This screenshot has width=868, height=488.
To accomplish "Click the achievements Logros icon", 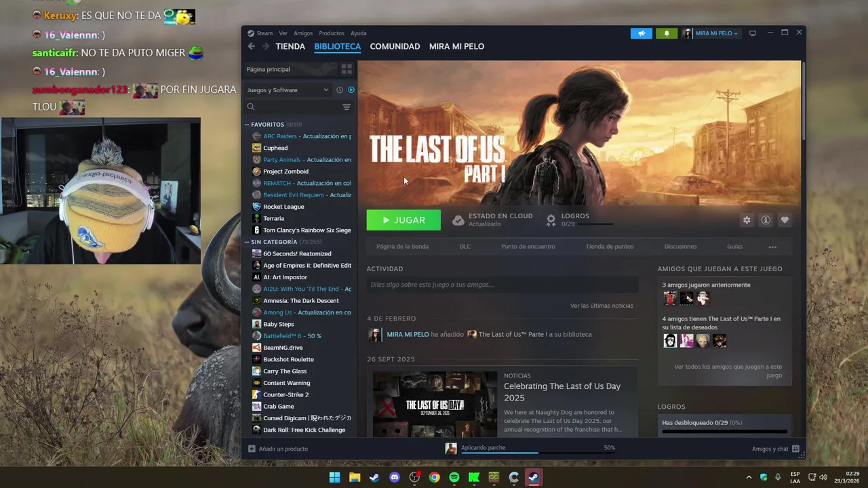I will coord(551,220).
